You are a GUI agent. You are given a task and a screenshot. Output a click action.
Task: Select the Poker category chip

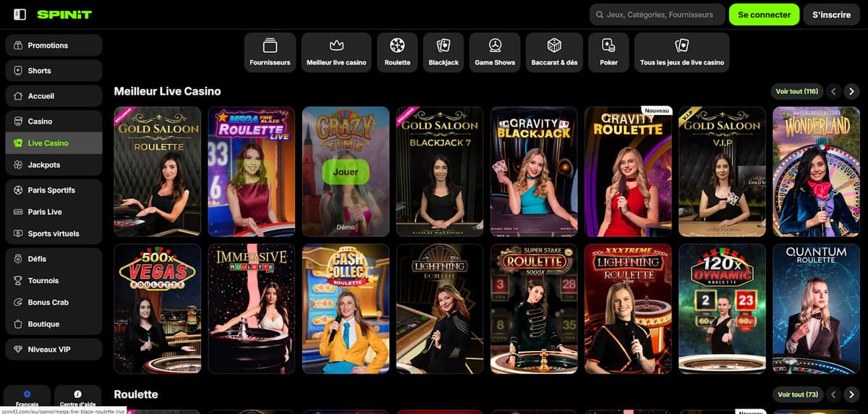click(608, 53)
